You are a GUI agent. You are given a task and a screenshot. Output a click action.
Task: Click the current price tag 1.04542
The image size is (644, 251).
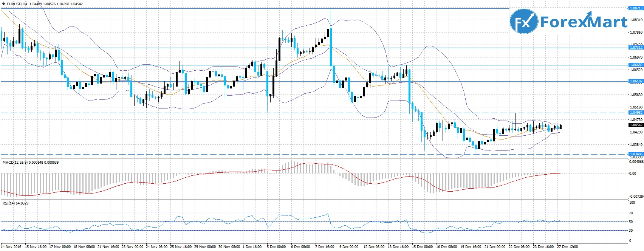[636, 125]
